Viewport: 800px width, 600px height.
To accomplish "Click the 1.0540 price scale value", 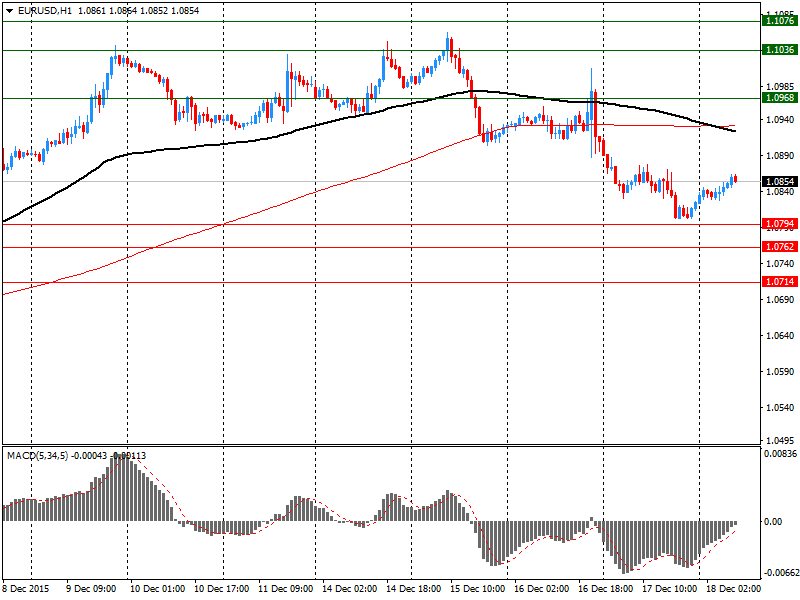I will pos(781,408).
